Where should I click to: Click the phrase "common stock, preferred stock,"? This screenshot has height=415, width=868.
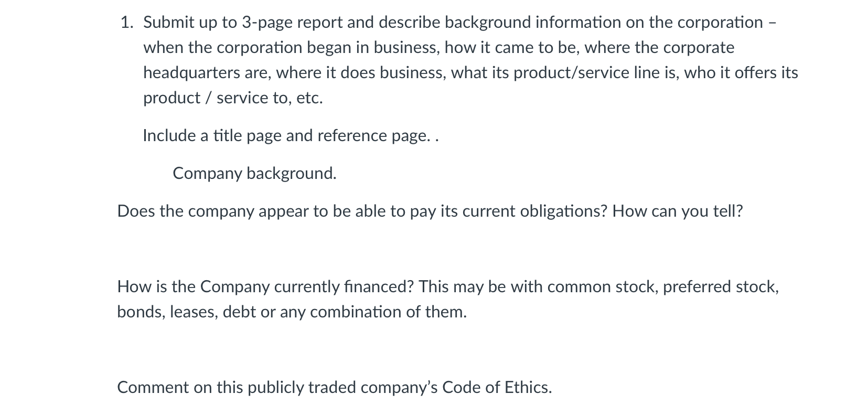tap(663, 287)
